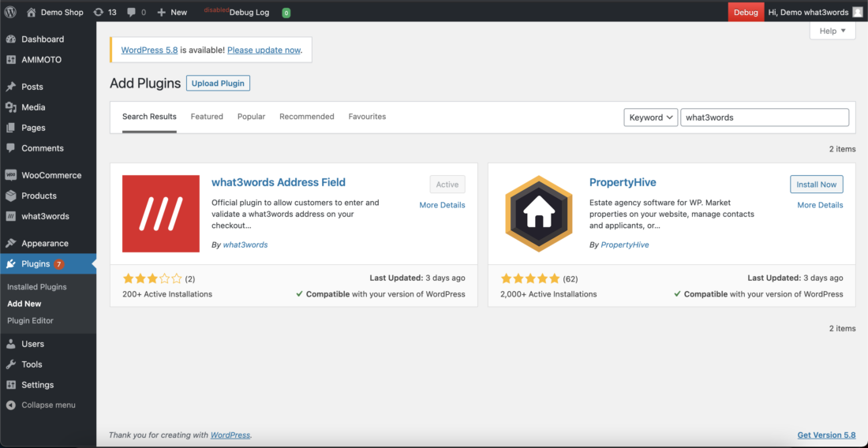Viewport: 868px width, 448px height.
Task: Open Plugin Editor submenu item
Action: pos(31,320)
